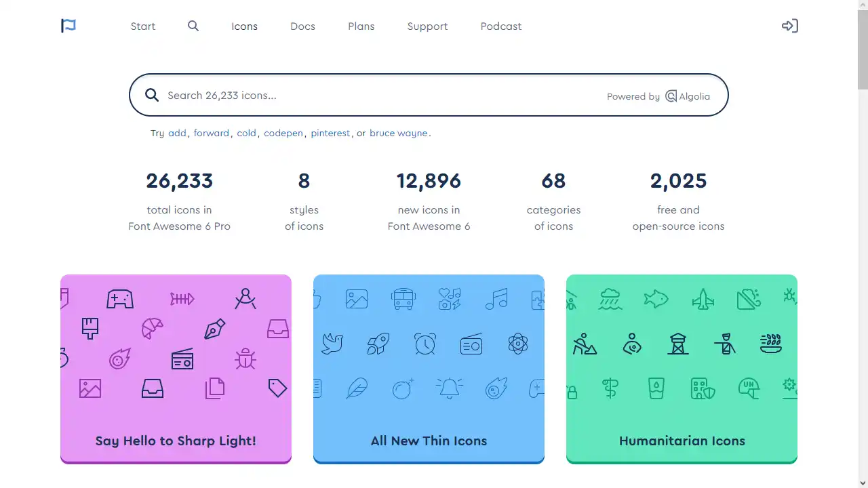This screenshot has height=488, width=868.
Task: Click the Font Awesome flag logo
Action: click(x=68, y=26)
